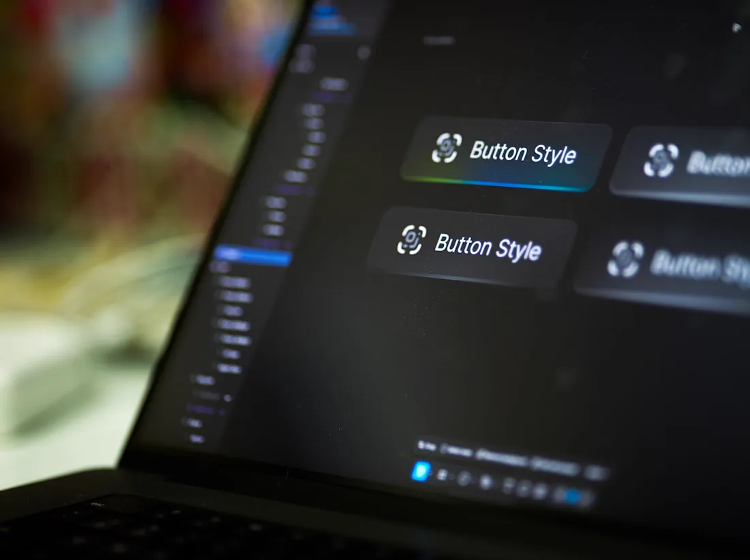Screen dimensions: 750x560
Task: Select the blue highlighted tool in the bottom toolbar
Action: tap(421, 471)
